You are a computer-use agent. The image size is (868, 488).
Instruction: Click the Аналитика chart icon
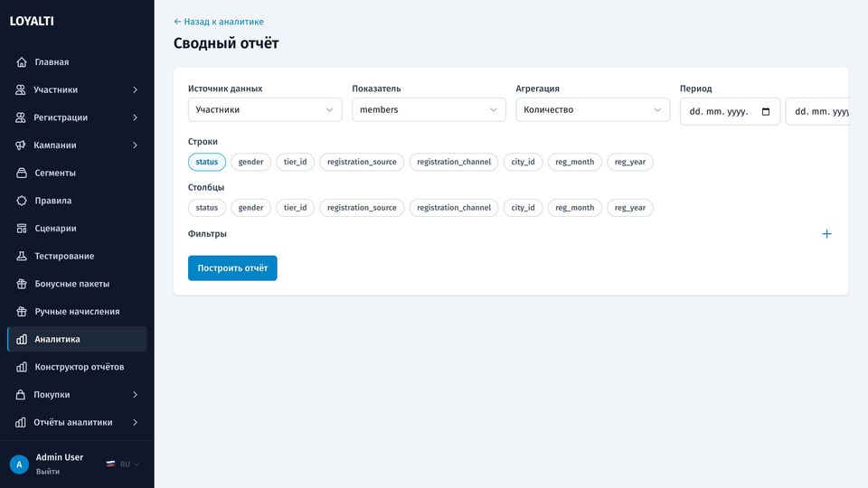click(22, 339)
